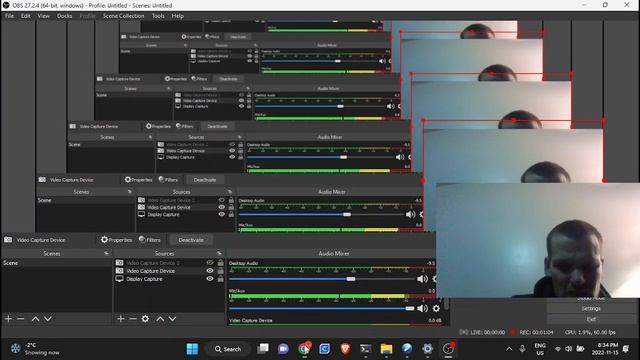Move scene up in Scenes dock
Viewport: 640px width, 360px height.
[36, 319]
